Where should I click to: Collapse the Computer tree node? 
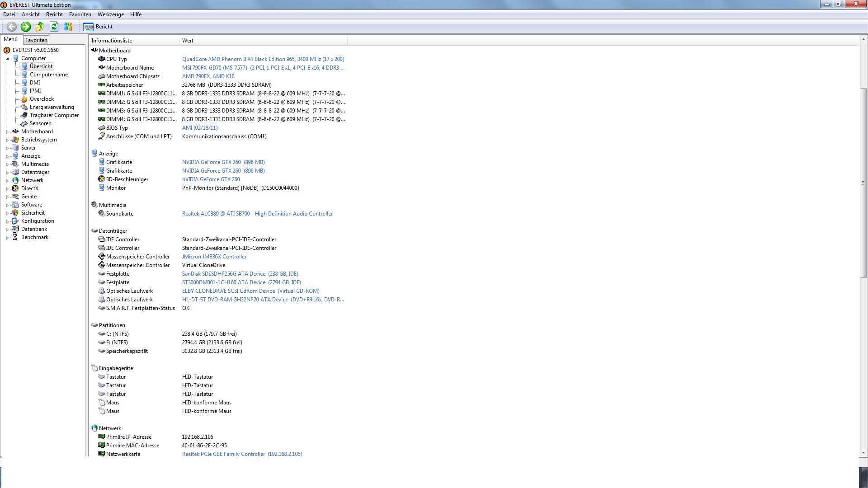coord(7,59)
